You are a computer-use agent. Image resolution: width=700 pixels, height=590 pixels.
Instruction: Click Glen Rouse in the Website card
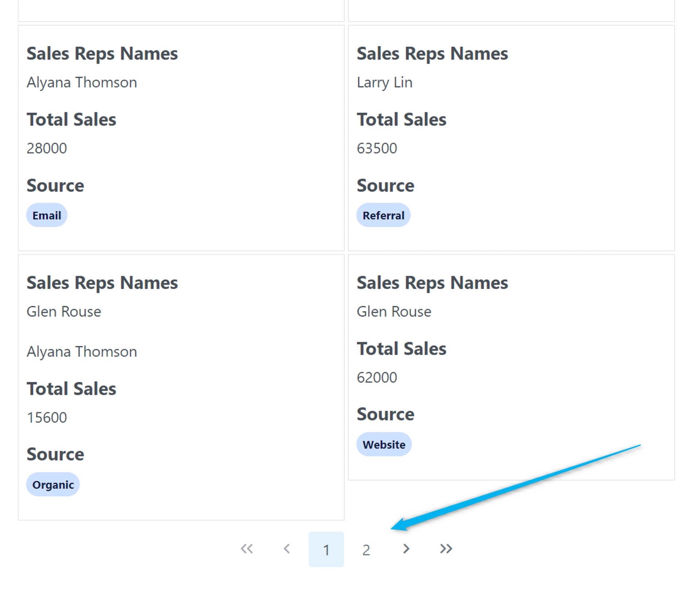pos(394,312)
